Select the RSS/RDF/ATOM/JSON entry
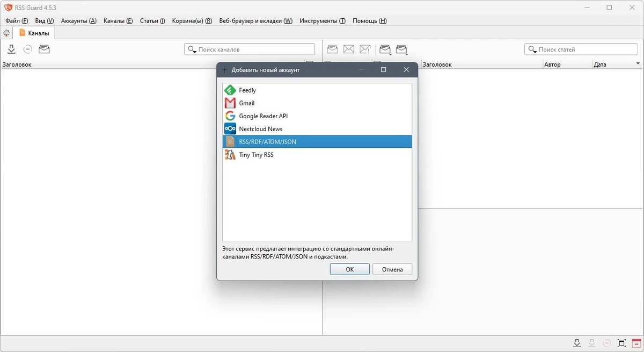Image resolution: width=644 pixels, height=352 pixels. 317,142
